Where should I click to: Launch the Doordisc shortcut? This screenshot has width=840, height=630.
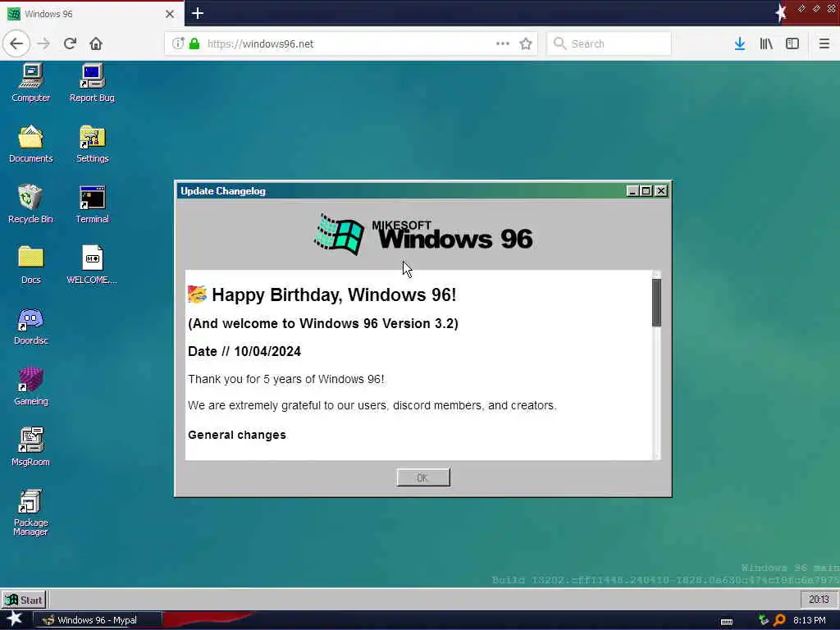tap(30, 325)
